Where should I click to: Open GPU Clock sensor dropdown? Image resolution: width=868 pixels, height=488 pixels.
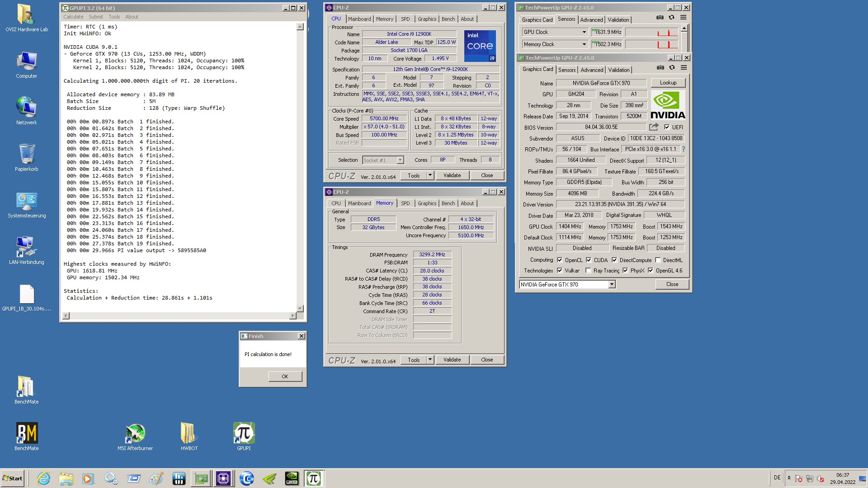[x=584, y=32]
